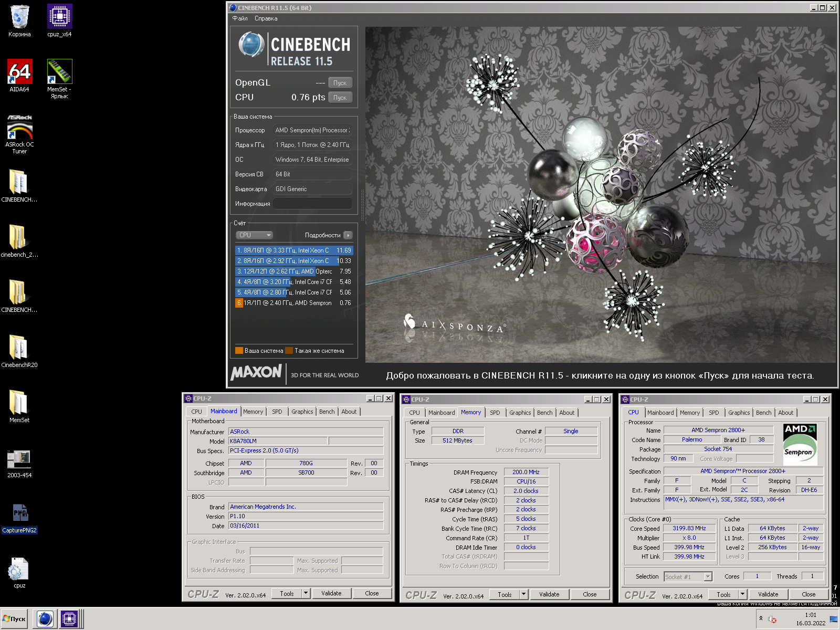Screen dimensions: 840x630
Task: Open the Файл menu in Cinebench
Action: [240, 18]
